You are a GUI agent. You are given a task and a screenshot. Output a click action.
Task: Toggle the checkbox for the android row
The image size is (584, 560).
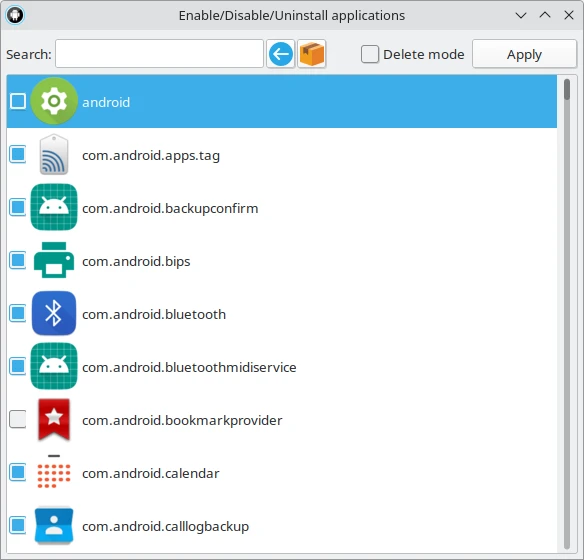pyautogui.click(x=18, y=101)
